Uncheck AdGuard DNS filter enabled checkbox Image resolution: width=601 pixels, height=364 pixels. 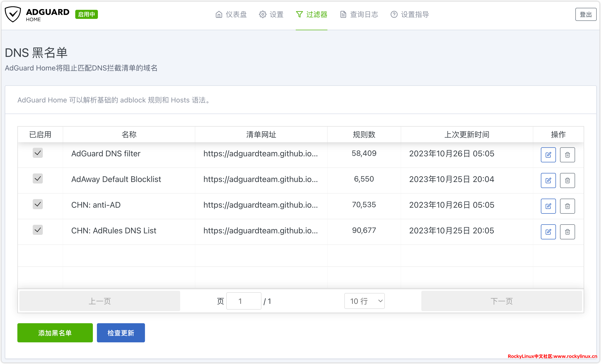tap(38, 153)
